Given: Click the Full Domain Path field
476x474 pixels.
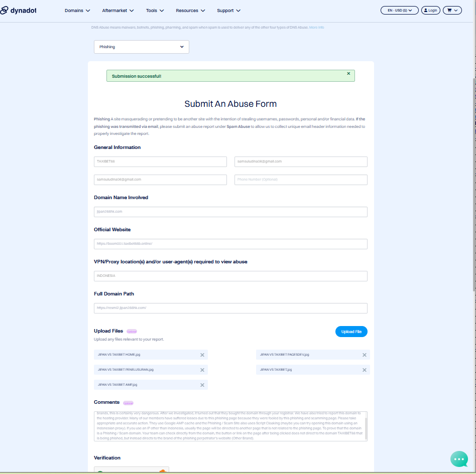Looking at the screenshot, I should (230, 308).
